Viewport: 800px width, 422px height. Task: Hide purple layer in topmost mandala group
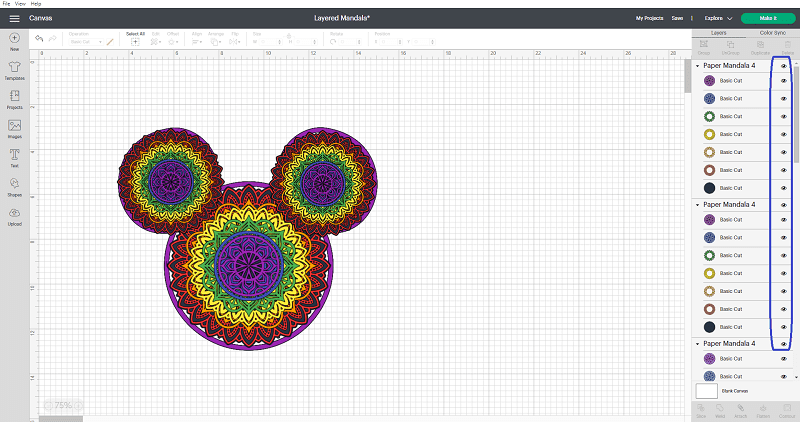pyautogui.click(x=784, y=81)
